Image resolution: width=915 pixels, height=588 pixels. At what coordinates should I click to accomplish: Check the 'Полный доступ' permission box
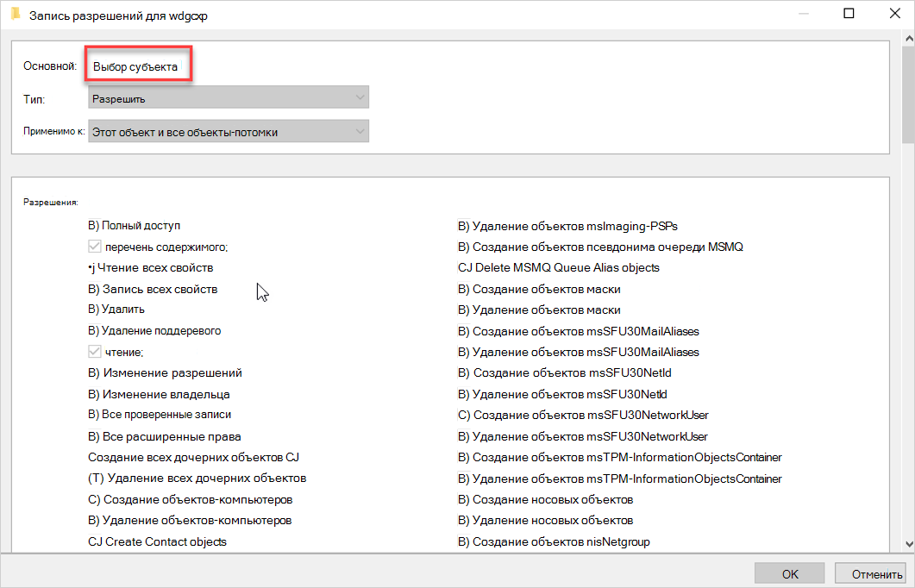coord(94,226)
